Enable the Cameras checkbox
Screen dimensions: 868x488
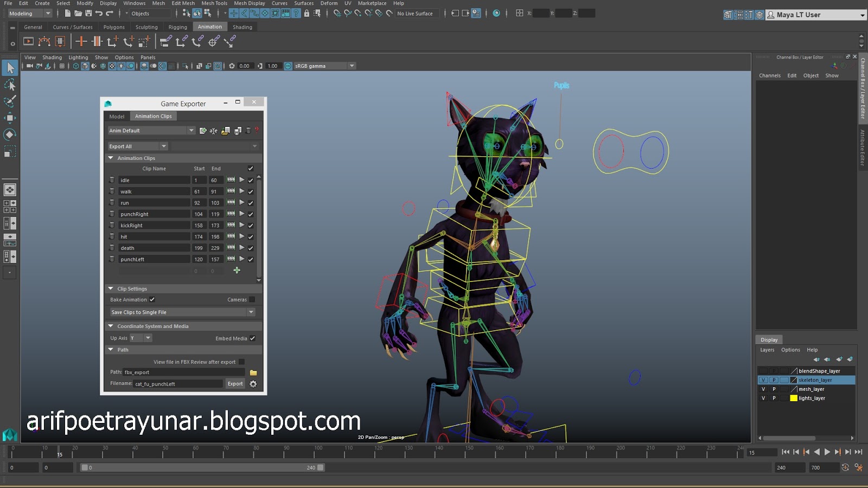tap(252, 299)
